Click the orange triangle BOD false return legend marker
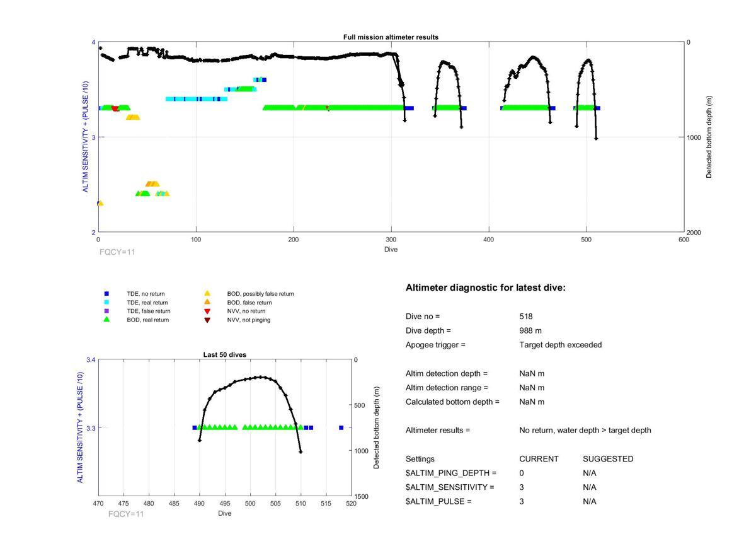 tap(207, 303)
